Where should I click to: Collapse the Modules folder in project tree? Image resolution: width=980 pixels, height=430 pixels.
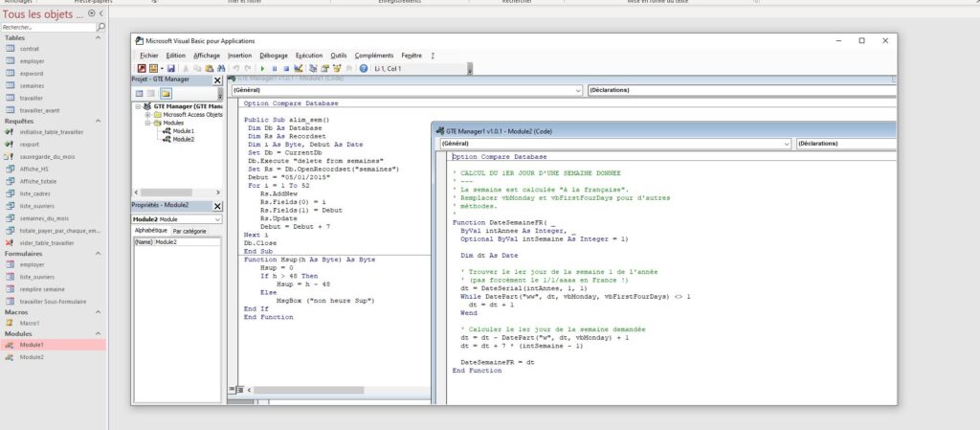(148, 123)
